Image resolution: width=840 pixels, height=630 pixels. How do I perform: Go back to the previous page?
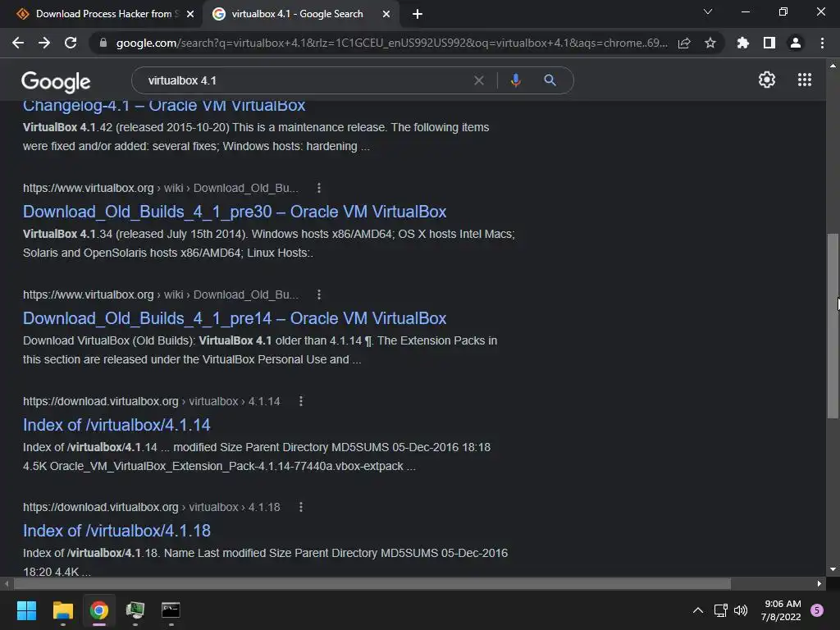click(18, 43)
